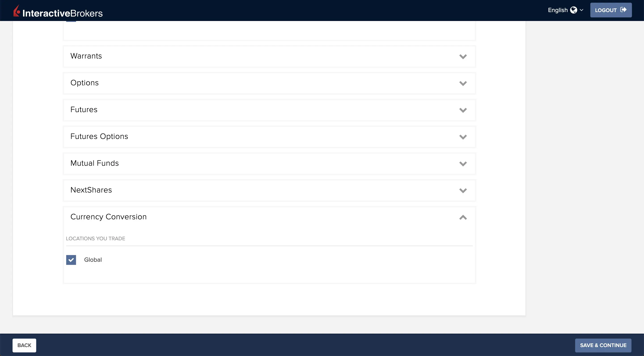The width and height of the screenshot is (644, 356).
Task: Click the InteractiveBrokers wordmark text
Action: click(x=63, y=13)
